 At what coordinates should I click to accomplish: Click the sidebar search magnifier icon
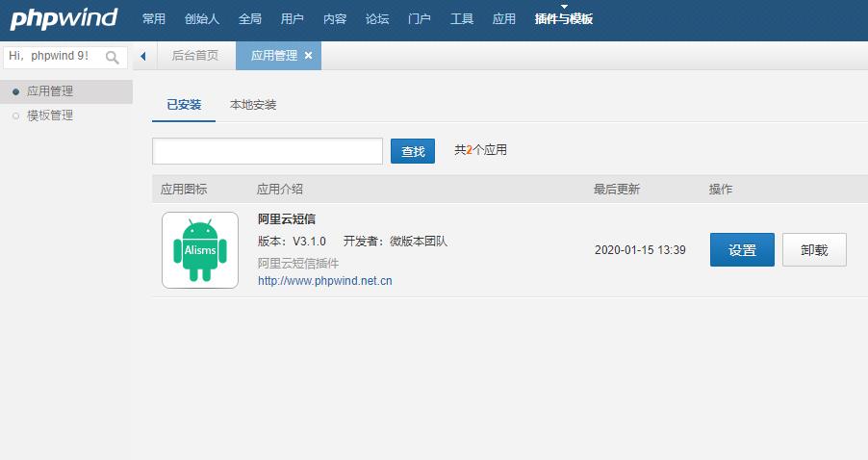click(113, 57)
